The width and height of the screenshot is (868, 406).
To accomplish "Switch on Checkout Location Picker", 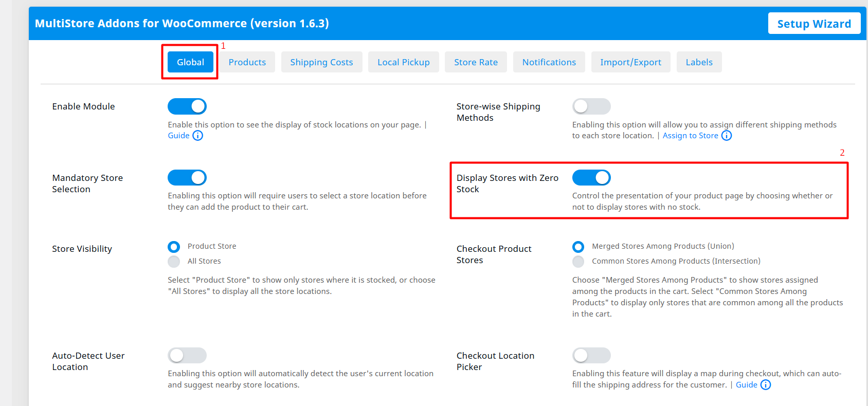I will (x=591, y=356).
